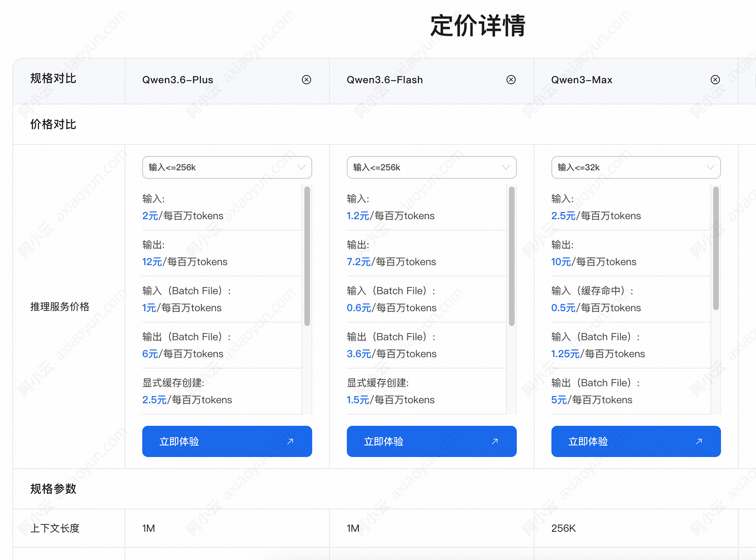
Task: Remove Qwen3.6-Plus from comparison
Action: point(307,80)
